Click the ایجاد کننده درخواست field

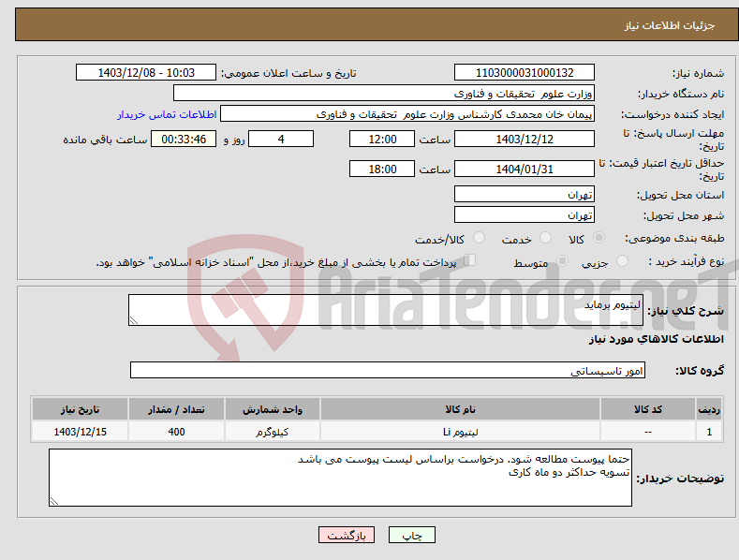pos(407,114)
